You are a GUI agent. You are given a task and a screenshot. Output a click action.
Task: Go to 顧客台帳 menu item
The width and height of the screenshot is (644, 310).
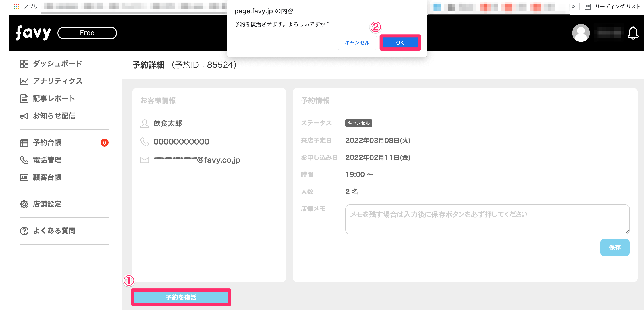[x=47, y=177]
